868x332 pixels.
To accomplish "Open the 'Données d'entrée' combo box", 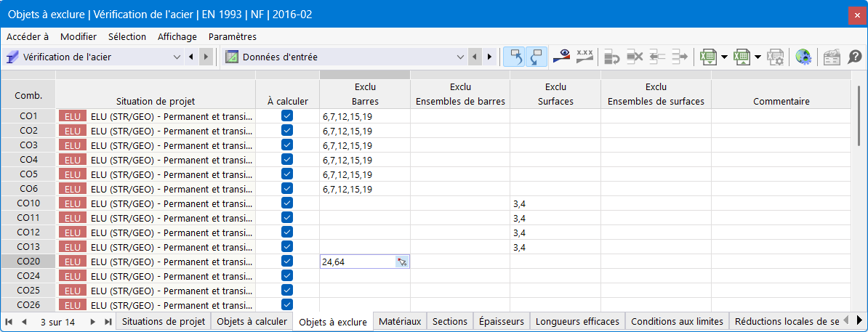I will 345,57.
